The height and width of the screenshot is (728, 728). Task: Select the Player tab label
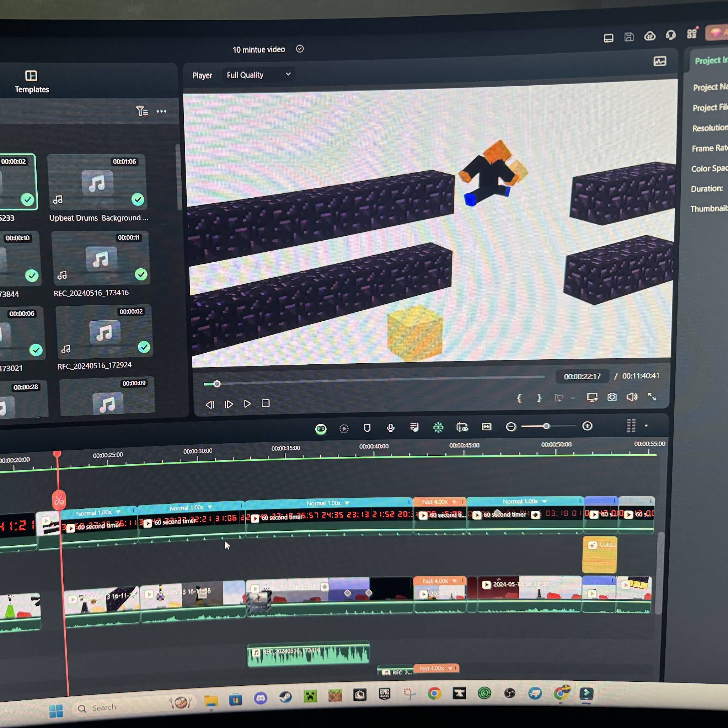click(202, 75)
